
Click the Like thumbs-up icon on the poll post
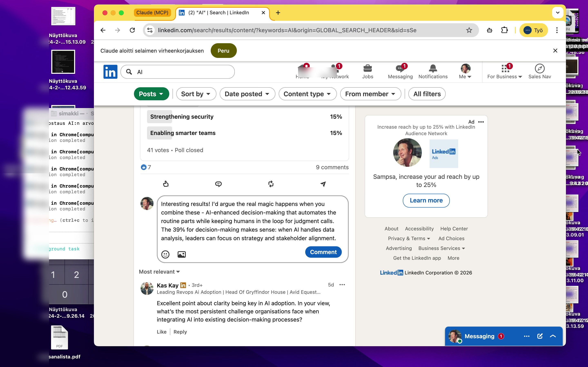166,184
